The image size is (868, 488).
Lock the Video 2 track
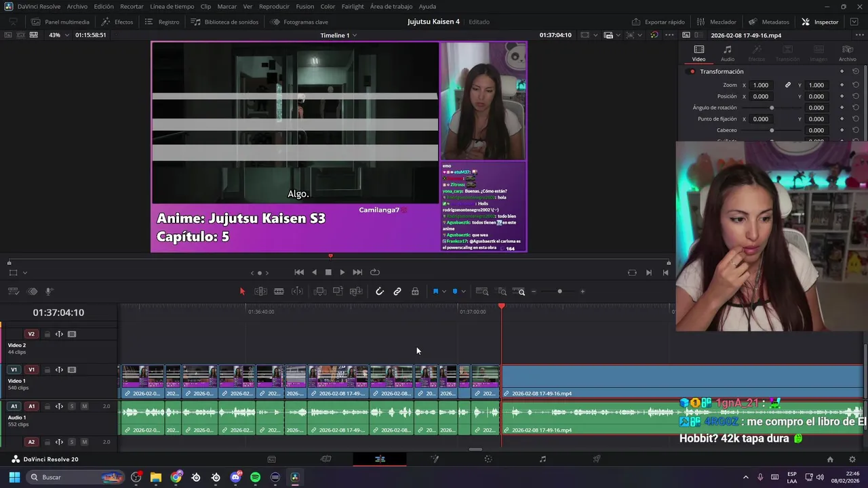[x=47, y=334]
